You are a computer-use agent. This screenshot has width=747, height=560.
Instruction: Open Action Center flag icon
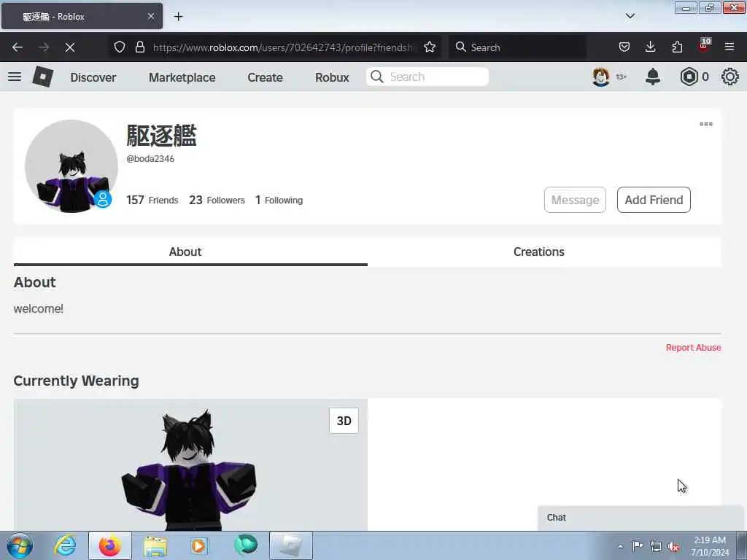coord(638,546)
